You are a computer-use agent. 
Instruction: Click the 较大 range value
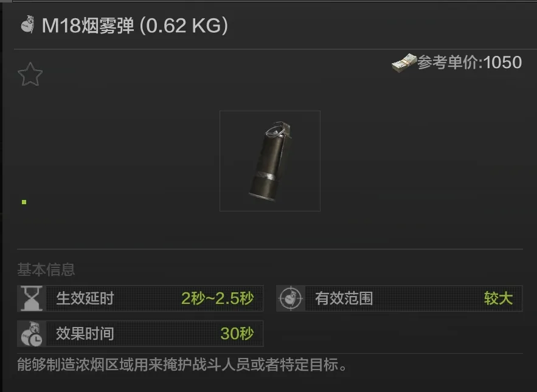point(498,298)
